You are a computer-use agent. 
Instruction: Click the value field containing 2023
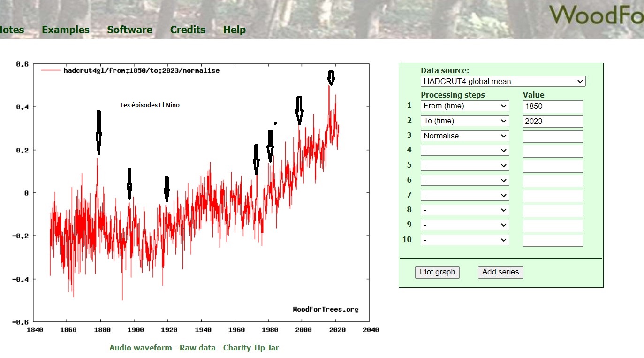[553, 122]
